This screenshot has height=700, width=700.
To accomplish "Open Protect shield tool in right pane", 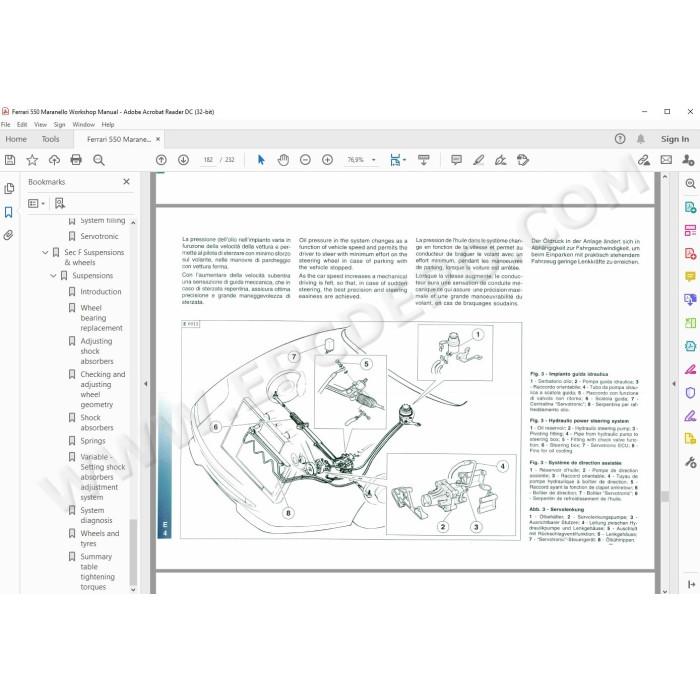I will pyautogui.click(x=690, y=392).
